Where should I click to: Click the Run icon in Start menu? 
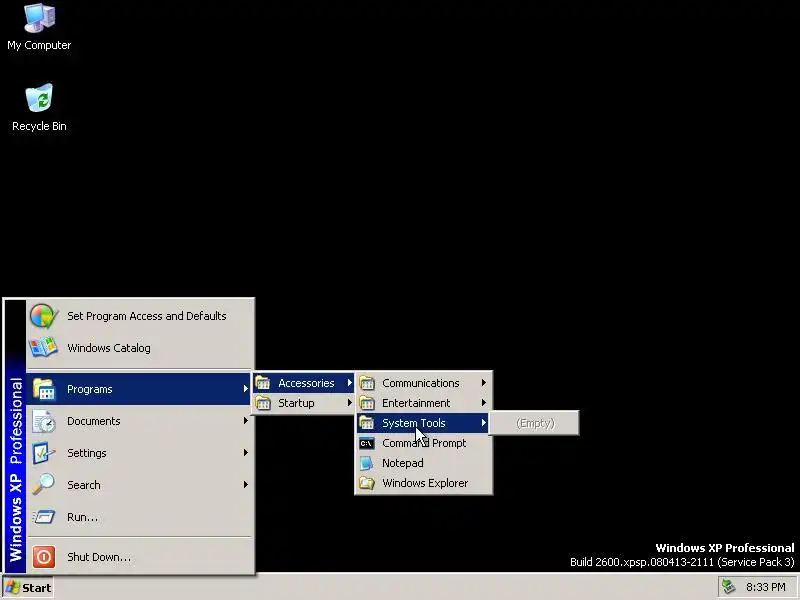(x=44, y=517)
